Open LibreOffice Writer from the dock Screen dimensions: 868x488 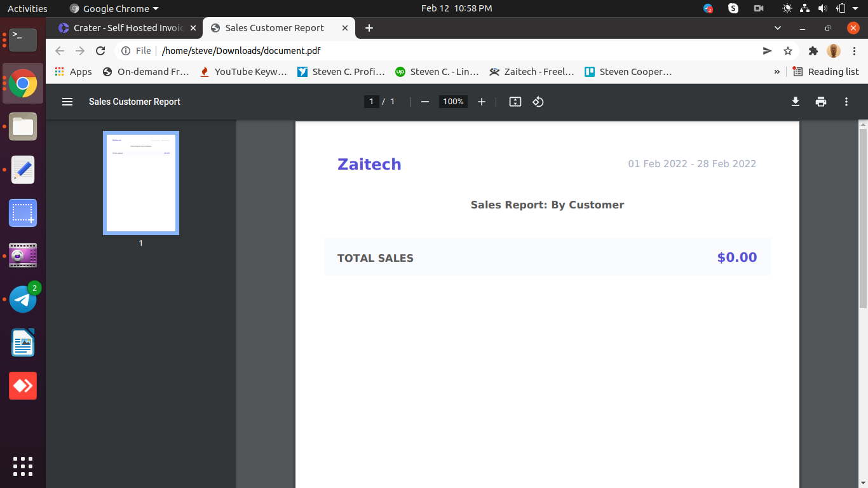[x=23, y=342]
